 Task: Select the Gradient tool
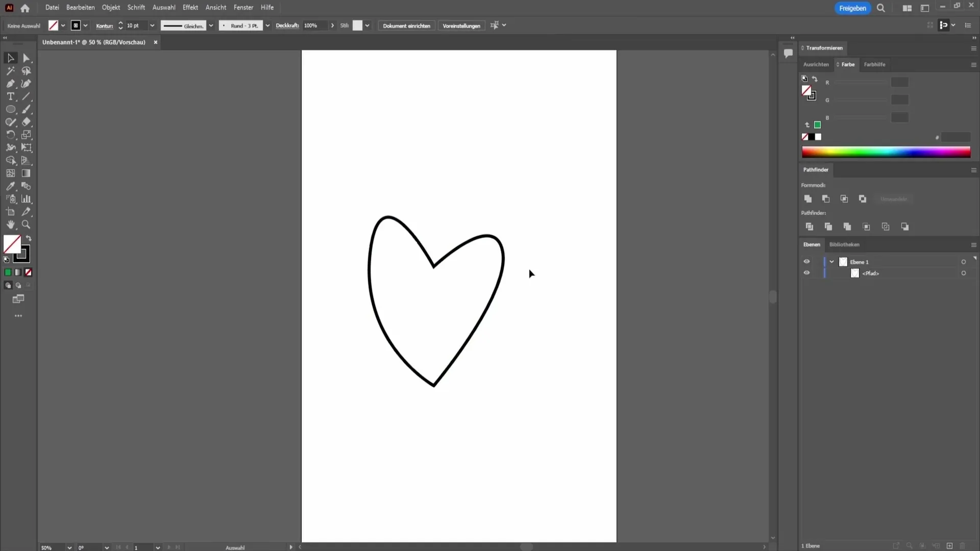pyautogui.click(x=27, y=173)
